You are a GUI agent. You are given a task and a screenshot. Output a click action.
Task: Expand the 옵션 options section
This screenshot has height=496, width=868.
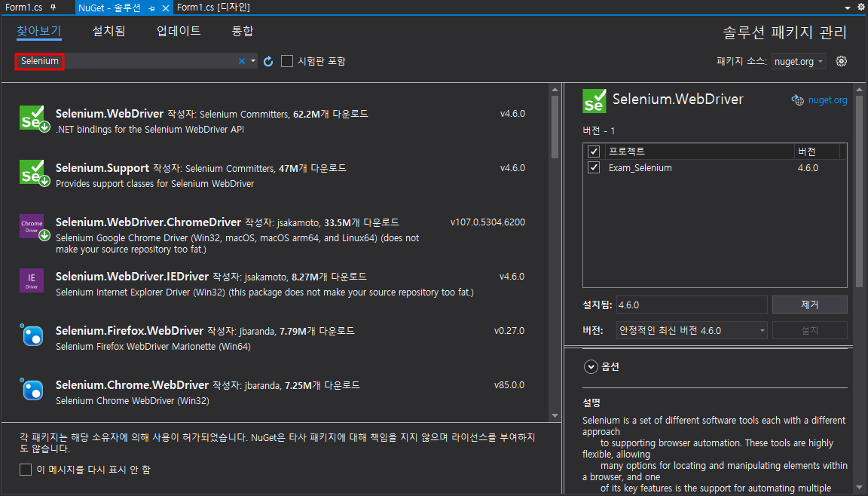[591, 366]
